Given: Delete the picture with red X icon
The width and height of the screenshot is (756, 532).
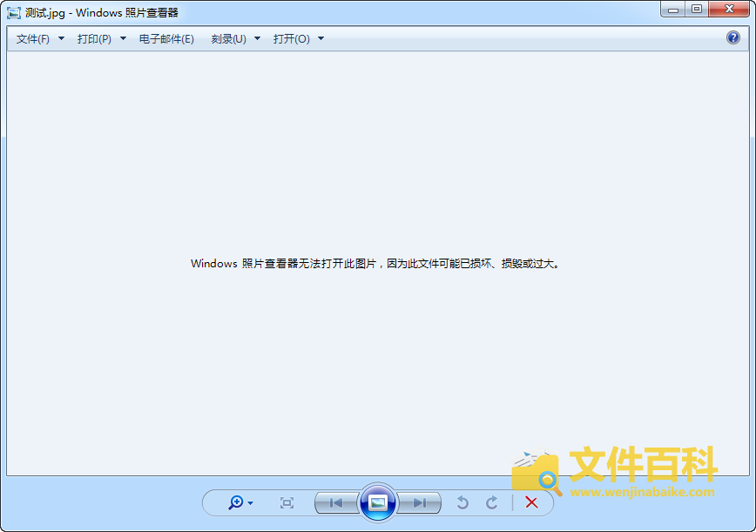Looking at the screenshot, I should [532, 502].
